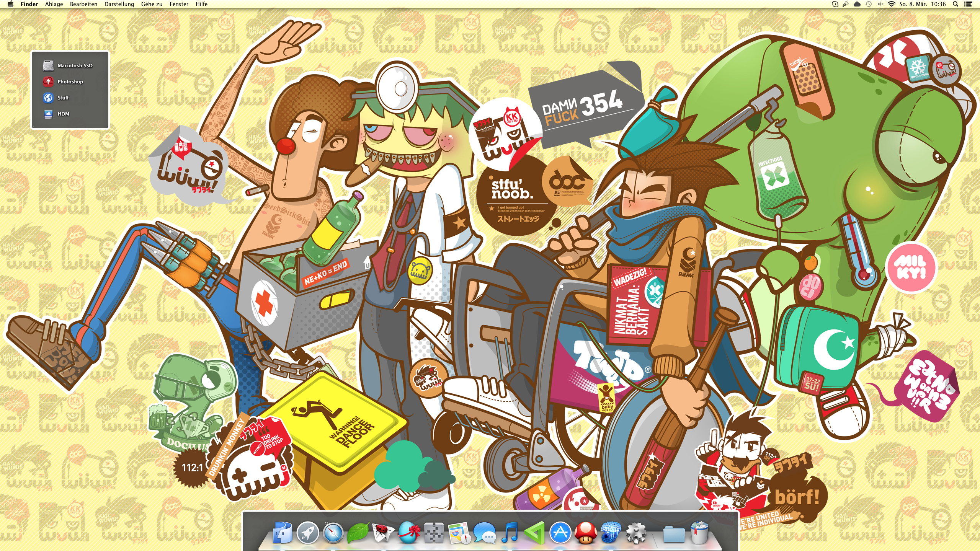Click the Spotlight search magnifier
The height and width of the screenshot is (551, 980).
pyautogui.click(x=955, y=4)
